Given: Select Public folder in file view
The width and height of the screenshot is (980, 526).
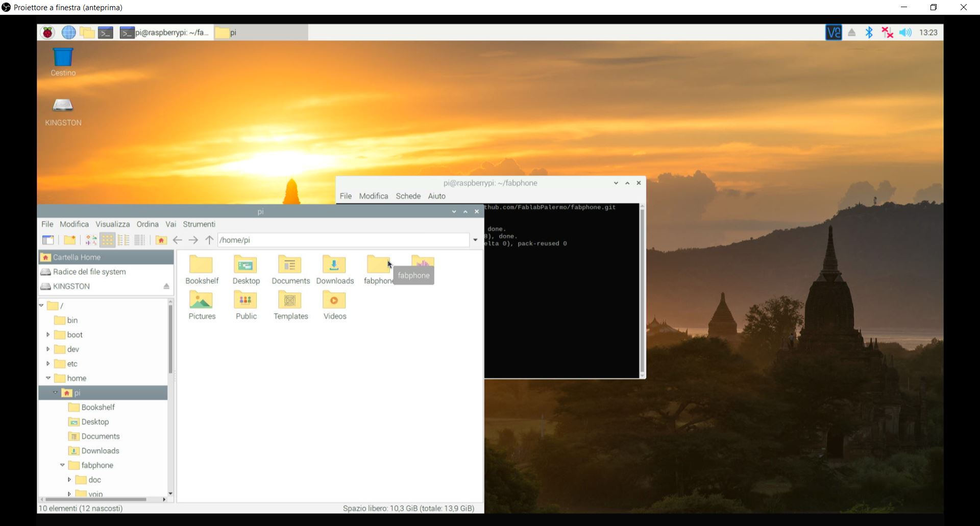Looking at the screenshot, I should (246, 305).
